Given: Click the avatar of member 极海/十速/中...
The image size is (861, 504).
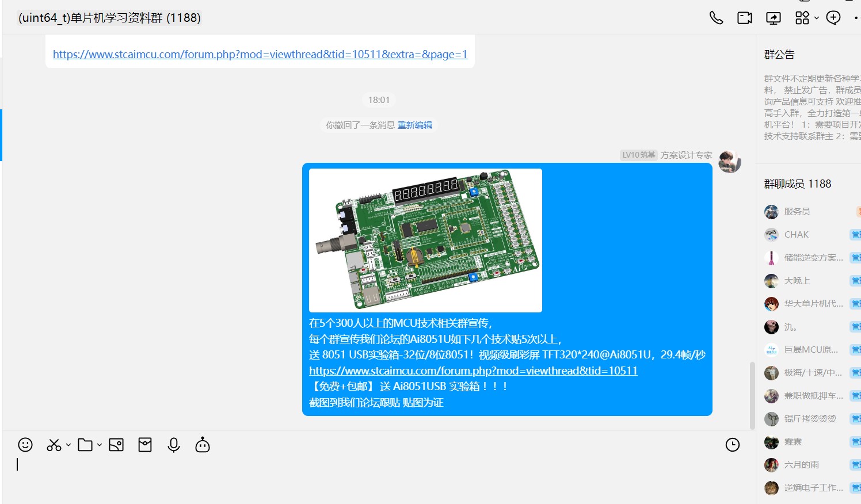Looking at the screenshot, I should tap(772, 373).
